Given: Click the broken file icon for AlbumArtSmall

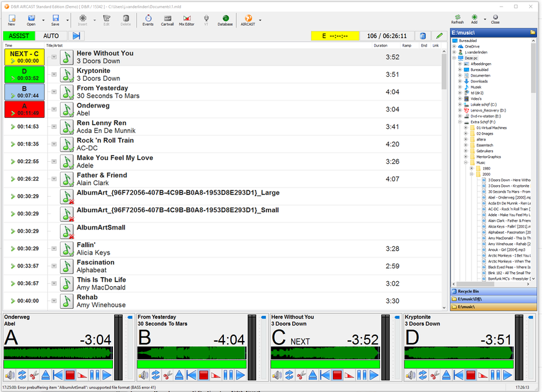Looking at the screenshot, I should tap(66, 231).
